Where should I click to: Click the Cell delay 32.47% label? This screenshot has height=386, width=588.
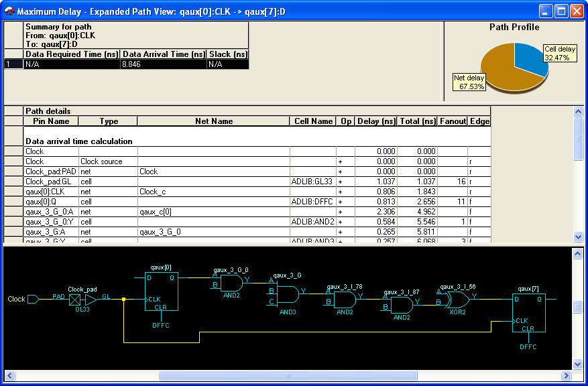point(560,53)
